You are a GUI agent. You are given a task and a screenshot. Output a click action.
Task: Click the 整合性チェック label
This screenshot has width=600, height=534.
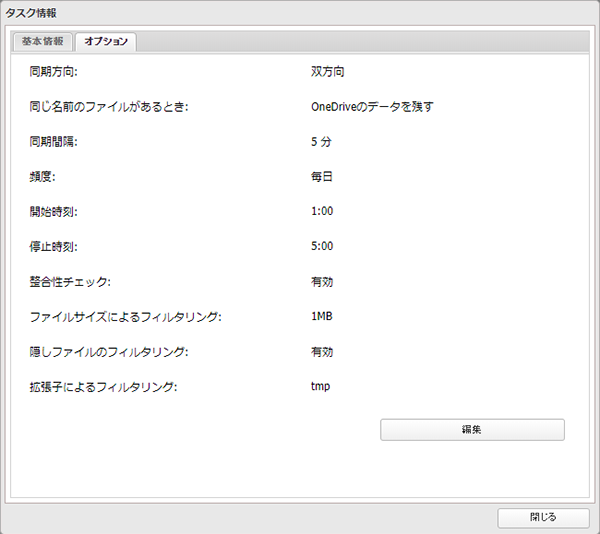pos(70,282)
